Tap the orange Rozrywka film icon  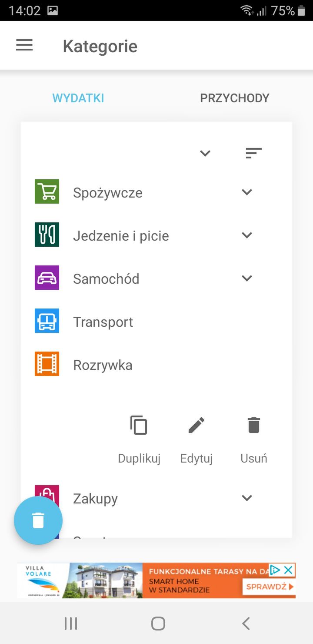point(47,364)
